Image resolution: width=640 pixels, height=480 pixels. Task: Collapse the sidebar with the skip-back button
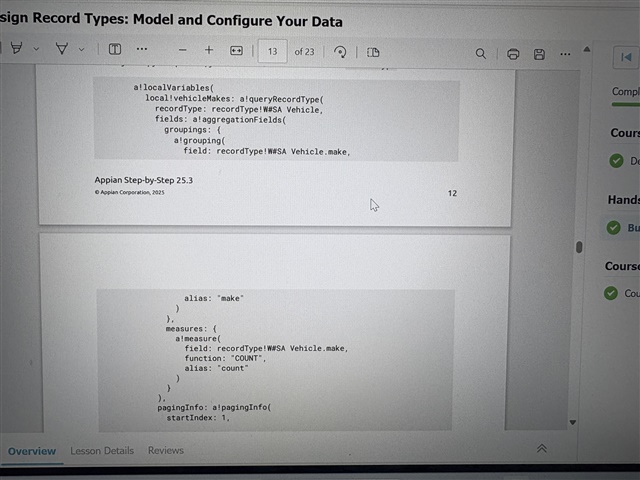(x=626, y=56)
